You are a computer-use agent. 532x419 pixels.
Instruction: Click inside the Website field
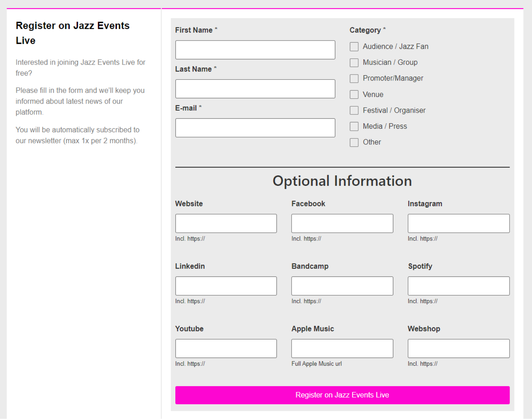coord(226,223)
